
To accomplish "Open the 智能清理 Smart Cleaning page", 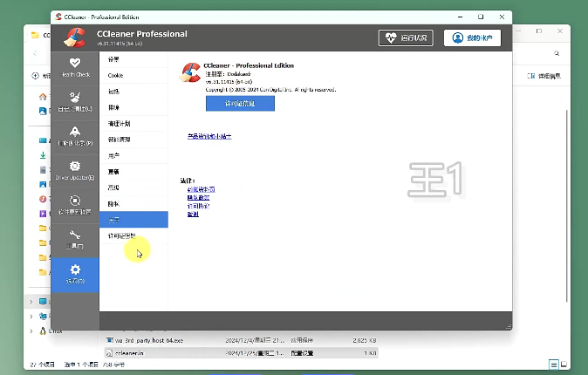I will click(x=133, y=140).
